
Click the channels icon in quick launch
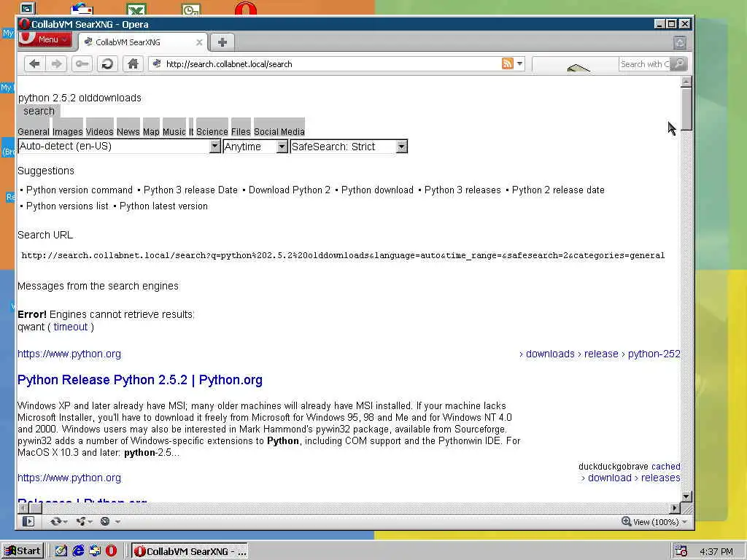click(x=95, y=551)
